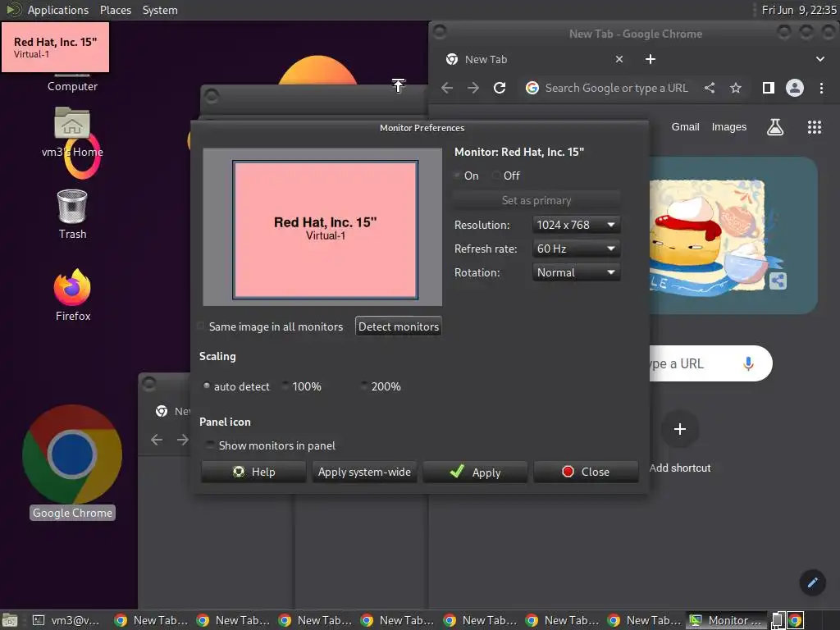Share the Google doodle
Screen dimensions: 840x630
click(x=778, y=281)
